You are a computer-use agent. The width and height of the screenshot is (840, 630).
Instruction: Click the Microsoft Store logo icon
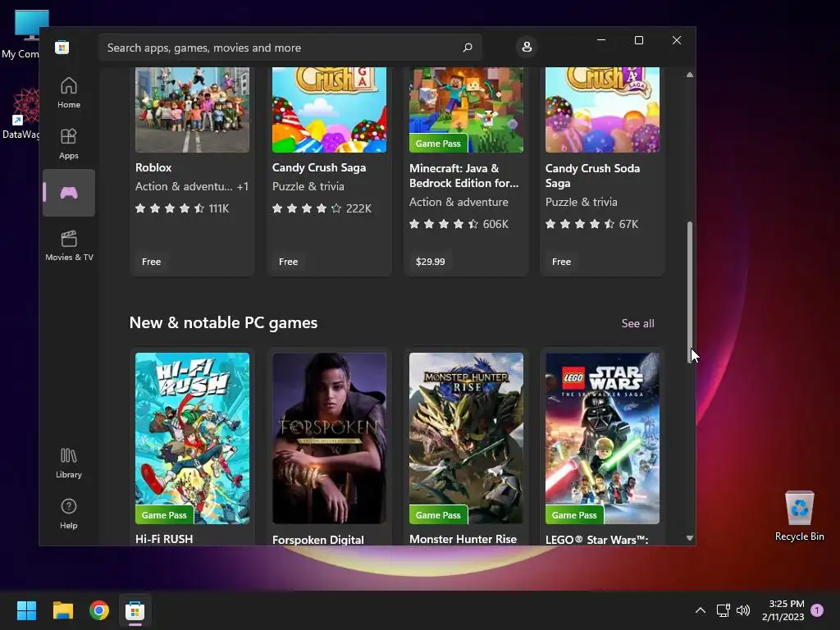click(62, 48)
